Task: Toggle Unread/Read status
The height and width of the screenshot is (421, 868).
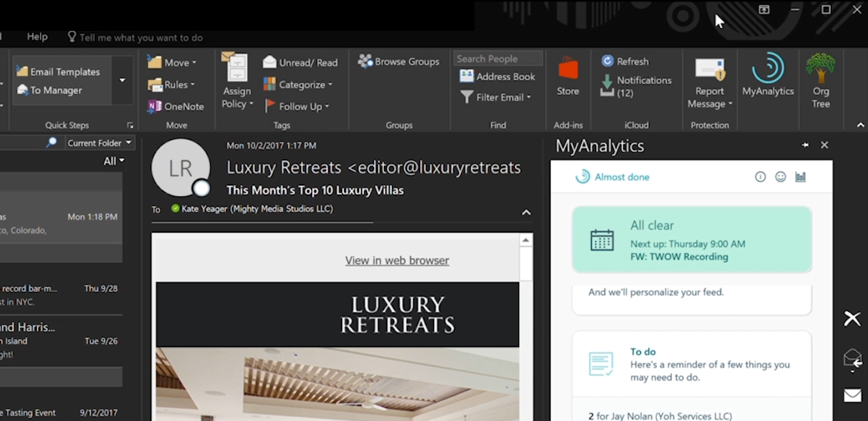Action: (x=301, y=62)
